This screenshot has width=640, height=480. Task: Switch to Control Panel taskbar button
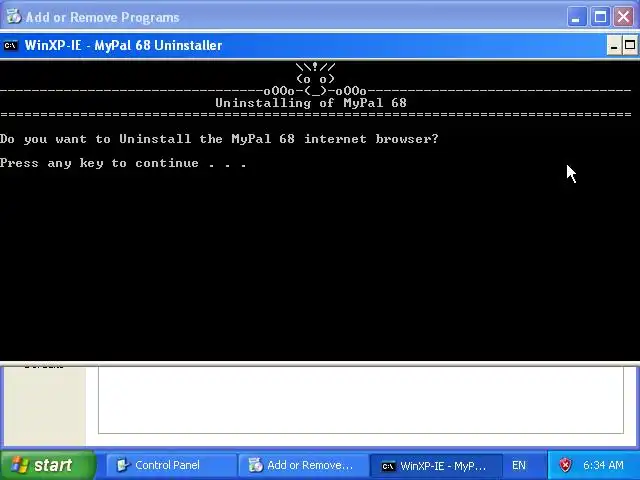tap(171, 465)
